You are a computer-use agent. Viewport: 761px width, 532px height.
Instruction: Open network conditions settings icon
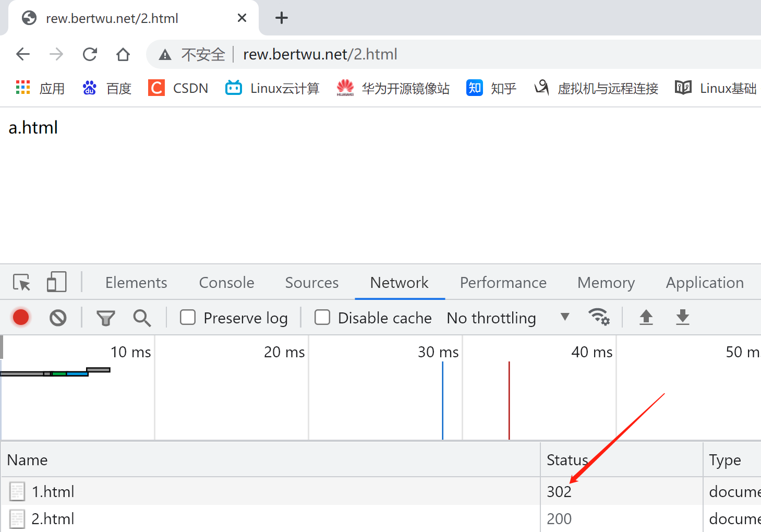[599, 317]
